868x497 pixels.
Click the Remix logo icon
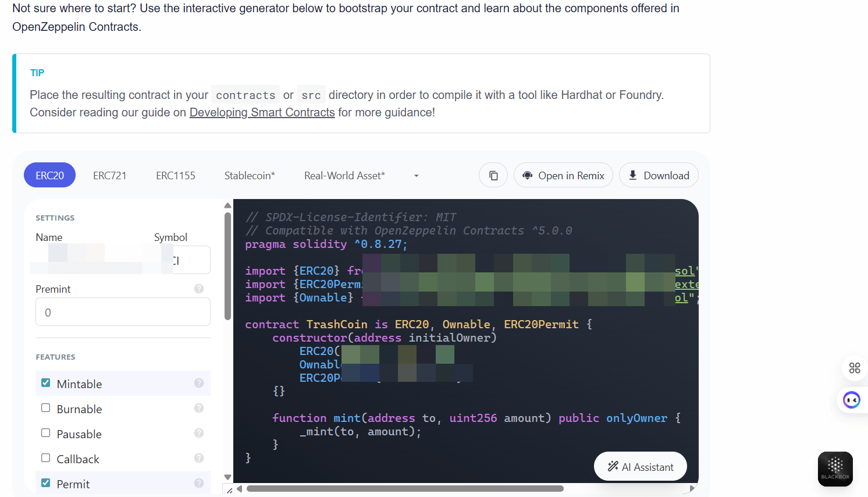tap(527, 175)
